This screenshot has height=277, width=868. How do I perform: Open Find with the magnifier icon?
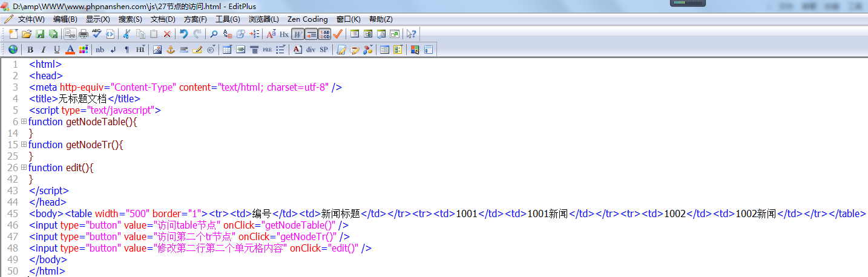[x=214, y=34]
